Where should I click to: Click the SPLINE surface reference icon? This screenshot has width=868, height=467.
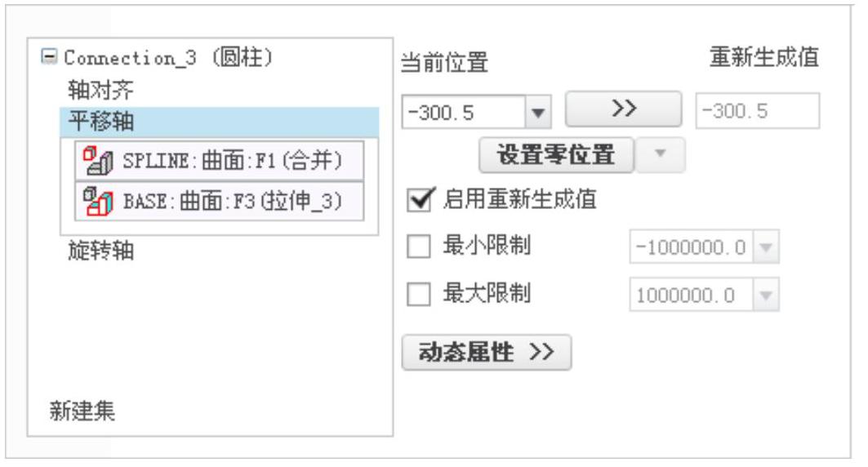click(98, 161)
